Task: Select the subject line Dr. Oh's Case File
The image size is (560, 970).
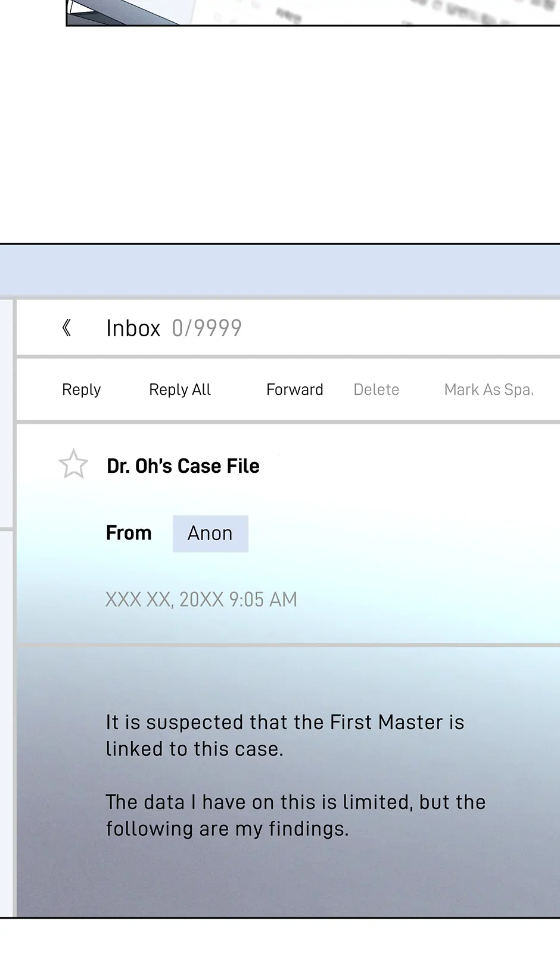Action: [183, 466]
